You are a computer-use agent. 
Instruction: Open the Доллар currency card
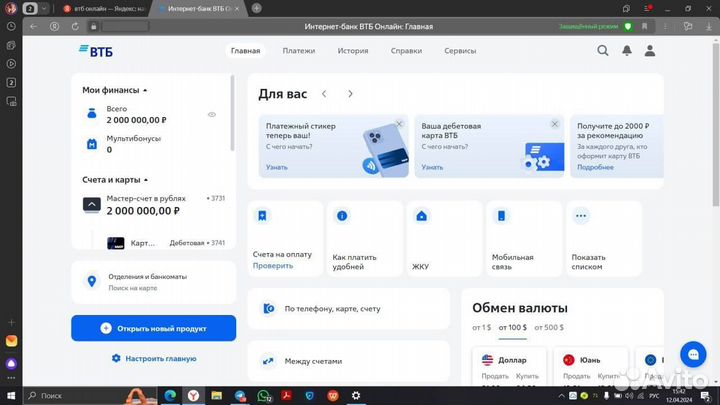[509, 366]
